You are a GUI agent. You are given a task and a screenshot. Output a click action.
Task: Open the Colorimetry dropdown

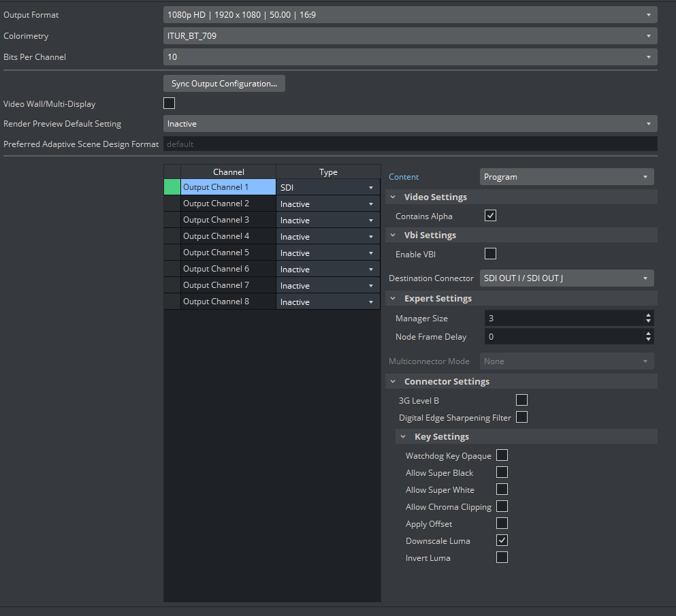(x=410, y=36)
